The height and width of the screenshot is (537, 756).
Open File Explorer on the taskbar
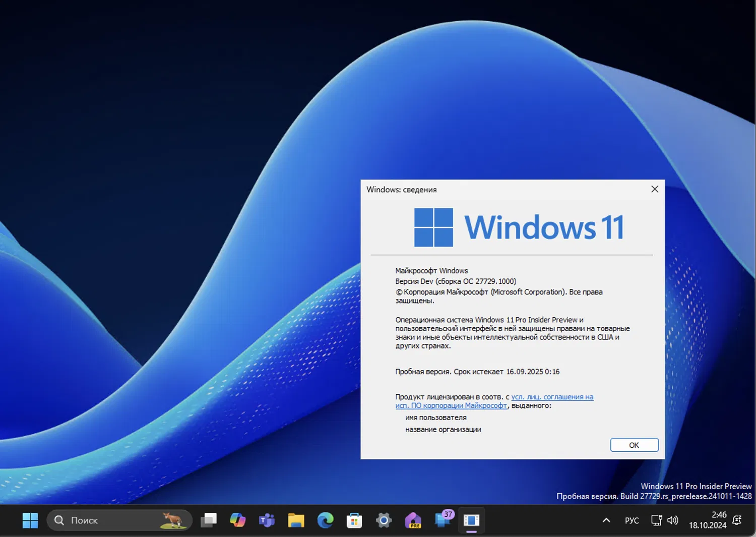click(296, 520)
